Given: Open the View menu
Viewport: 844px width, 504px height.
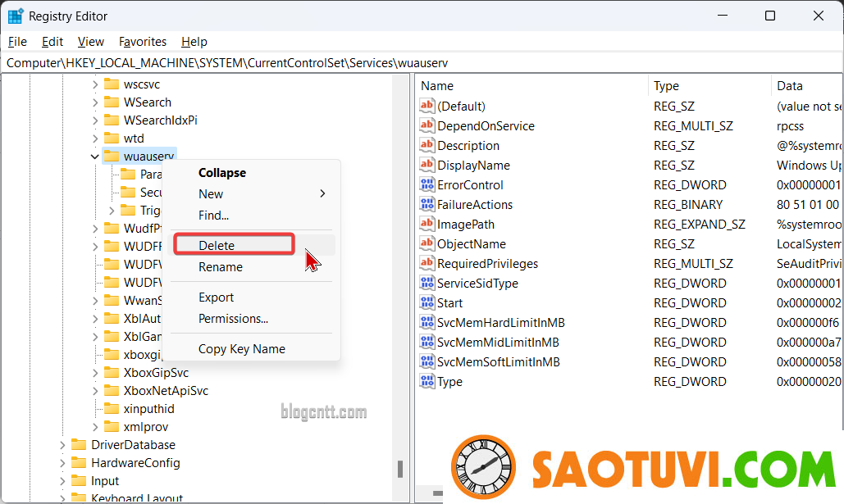Looking at the screenshot, I should [90, 42].
